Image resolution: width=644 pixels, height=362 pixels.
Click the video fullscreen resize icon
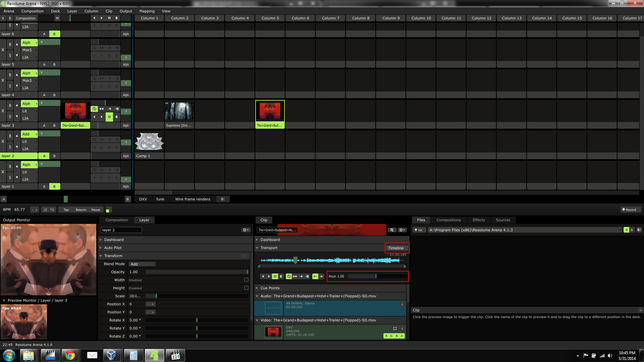[x=395, y=328]
